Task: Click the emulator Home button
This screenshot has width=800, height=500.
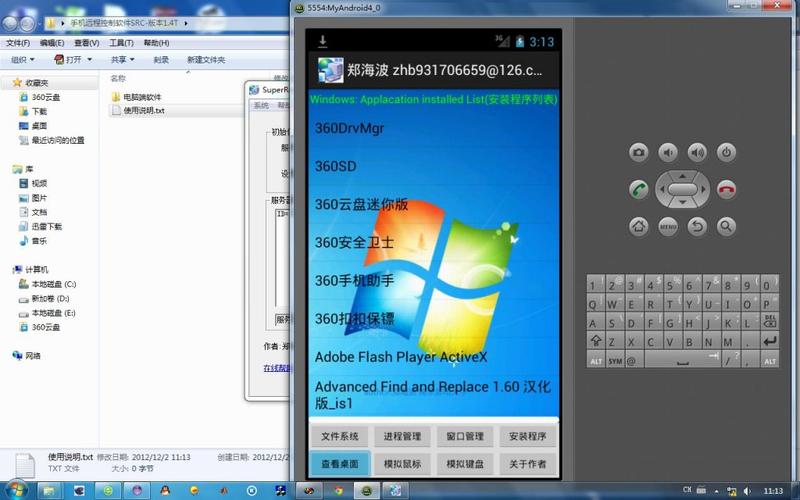Action: pyautogui.click(x=638, y=226)
